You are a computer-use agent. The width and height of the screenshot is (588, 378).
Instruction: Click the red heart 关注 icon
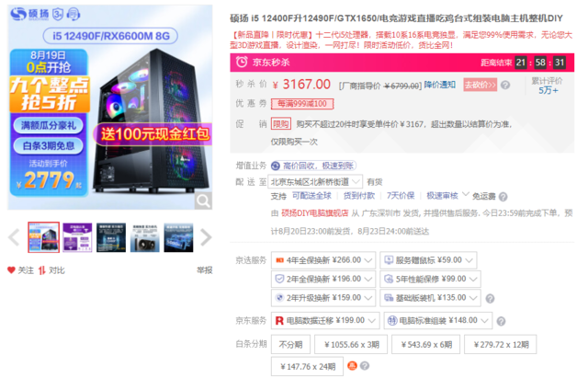pos(11,269)
